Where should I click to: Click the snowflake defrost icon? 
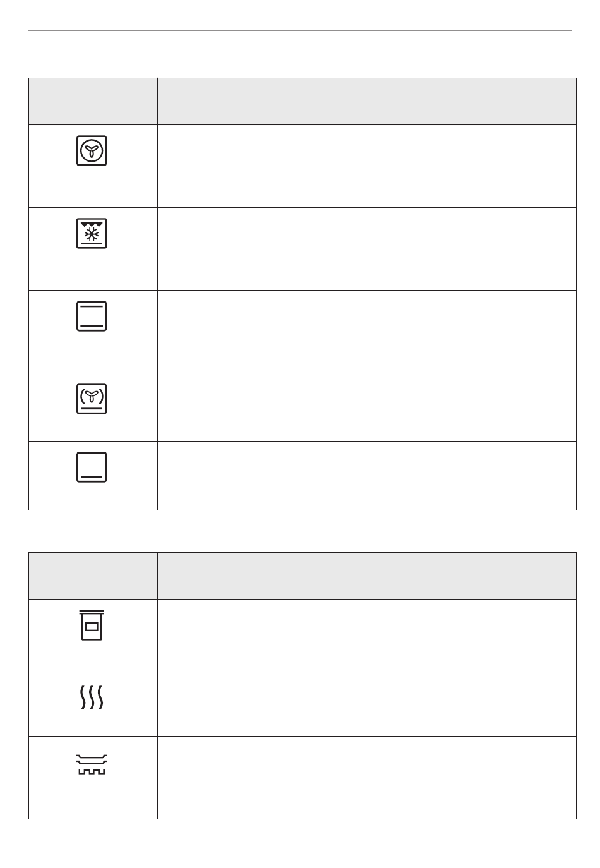[x=92, y=234]
